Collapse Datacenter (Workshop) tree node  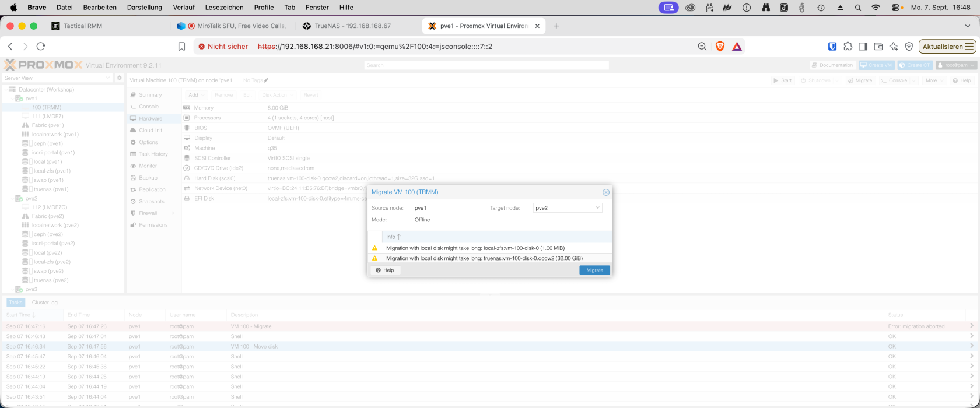point(5,90)
